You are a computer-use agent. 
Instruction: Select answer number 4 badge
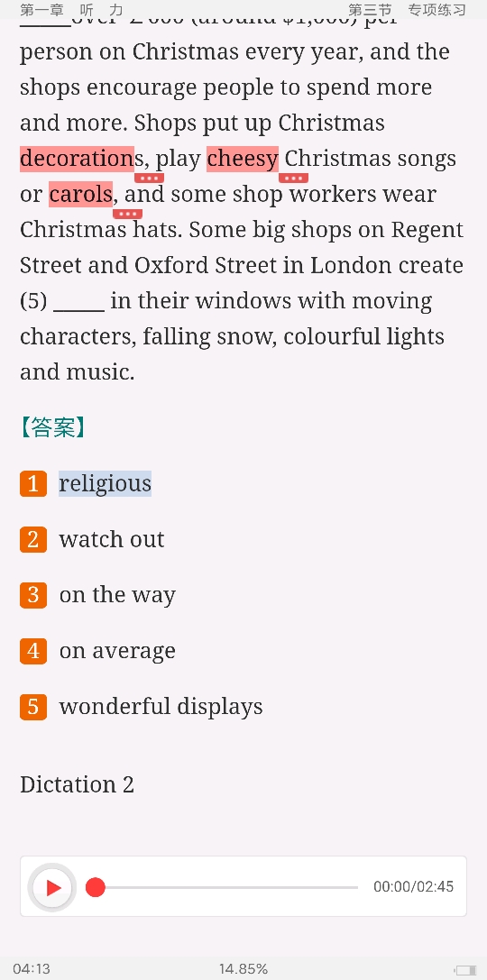33,651
